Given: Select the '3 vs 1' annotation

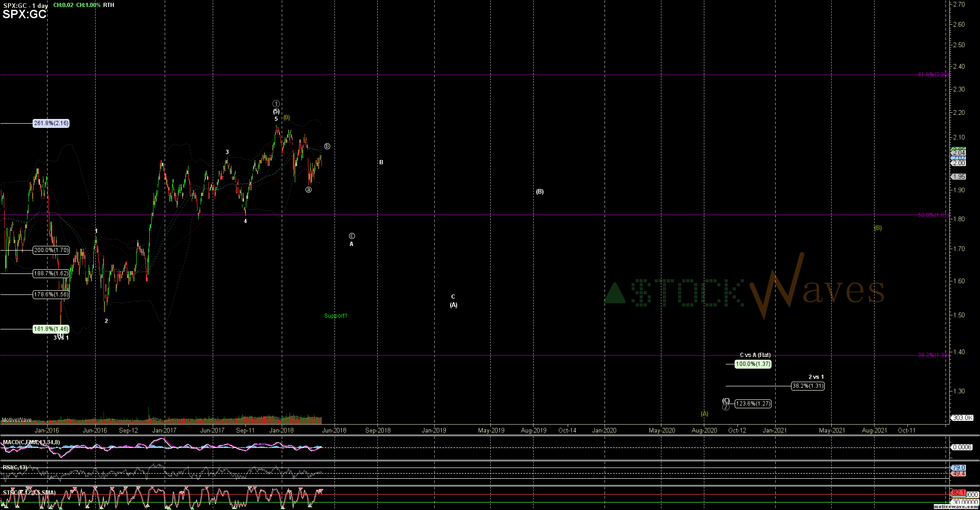Looking at the screenshot, I should point(61,338).
